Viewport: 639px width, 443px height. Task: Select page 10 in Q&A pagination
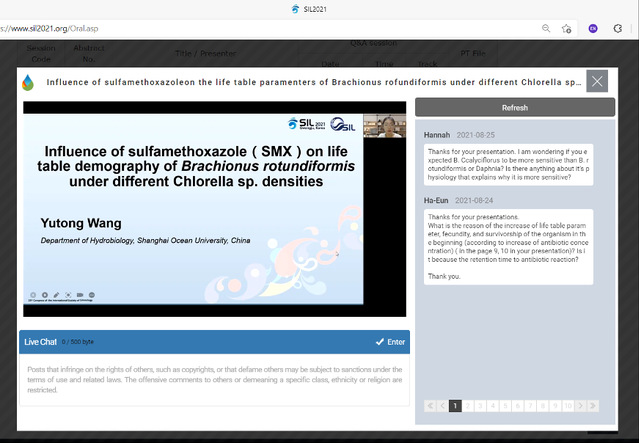(x=568, y=406)
